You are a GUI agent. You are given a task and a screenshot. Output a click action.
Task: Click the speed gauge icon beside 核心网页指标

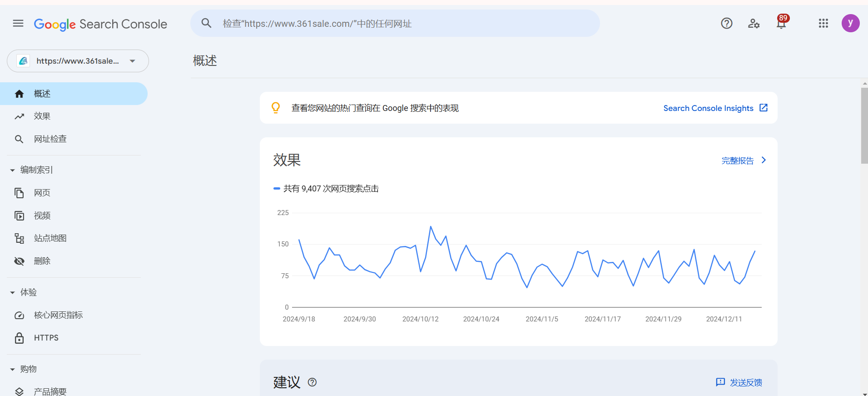[19, 315]
